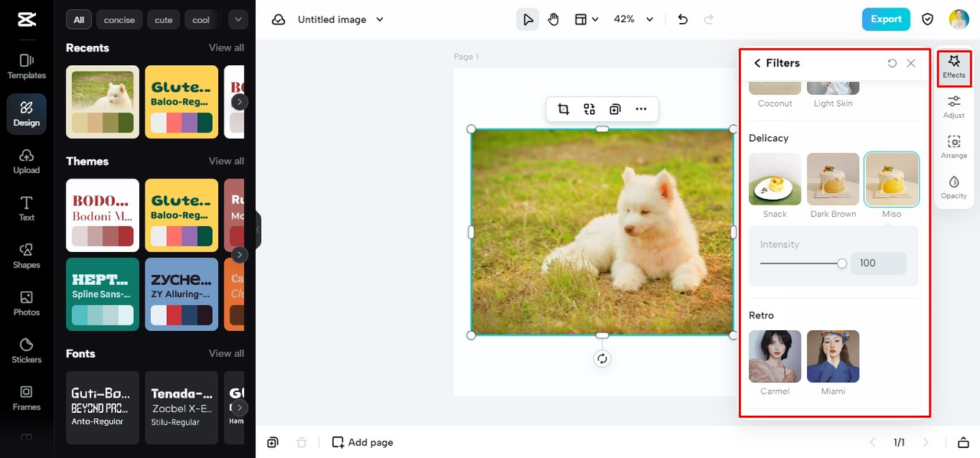Image resolution: width=980 pixels, height=458 pixels.
Task: Open the Upload panel
Action: coord(27,162)
